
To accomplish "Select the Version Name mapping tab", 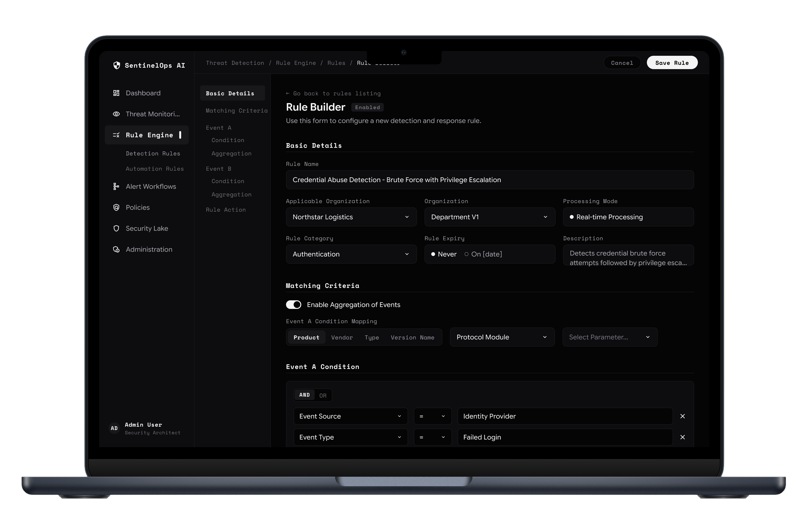I will (413, 338).
